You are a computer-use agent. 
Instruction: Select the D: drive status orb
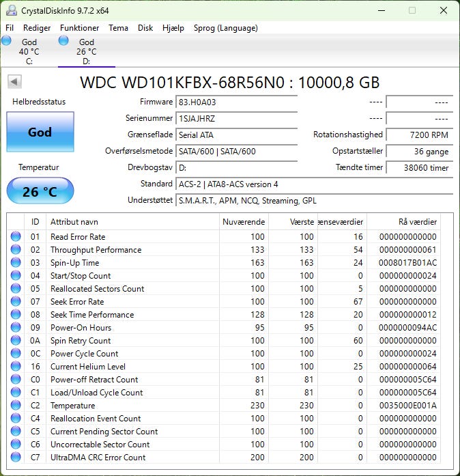[63, 41]
